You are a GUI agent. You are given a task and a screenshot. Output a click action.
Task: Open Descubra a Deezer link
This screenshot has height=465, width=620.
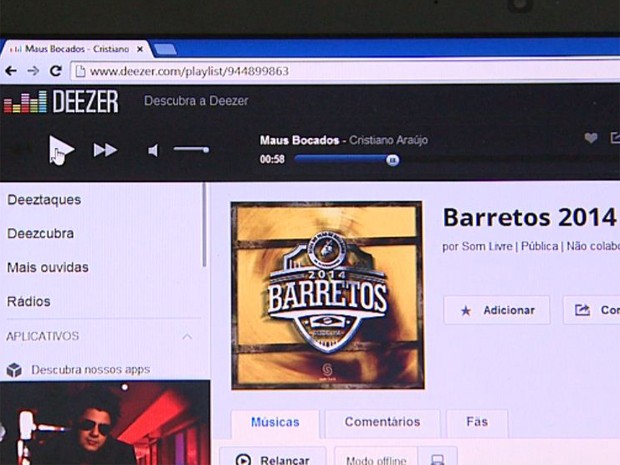pyautogui.click(x=196, y=101)
